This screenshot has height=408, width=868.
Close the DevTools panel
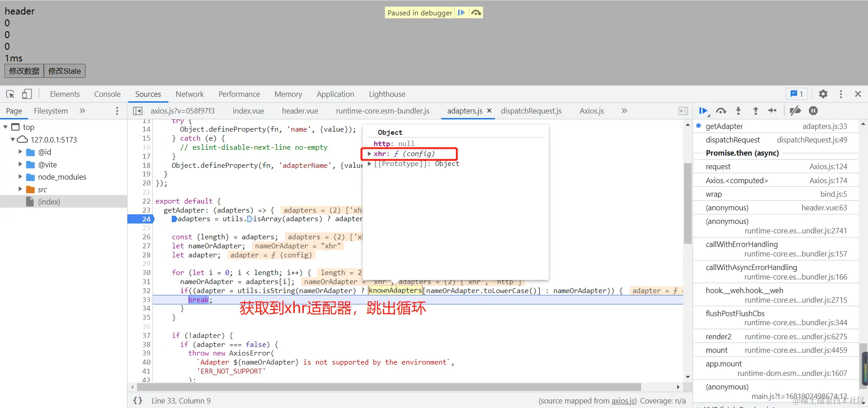(858, 94)
